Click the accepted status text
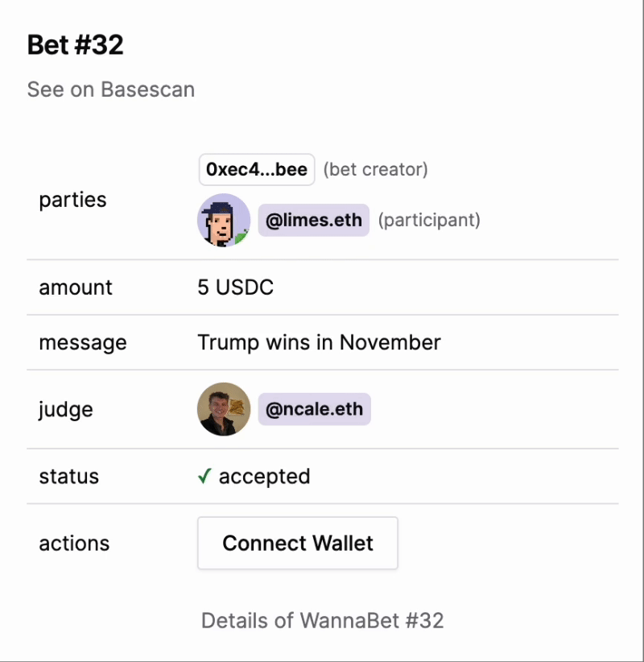The image size is (644, 662). coord(264,477)
